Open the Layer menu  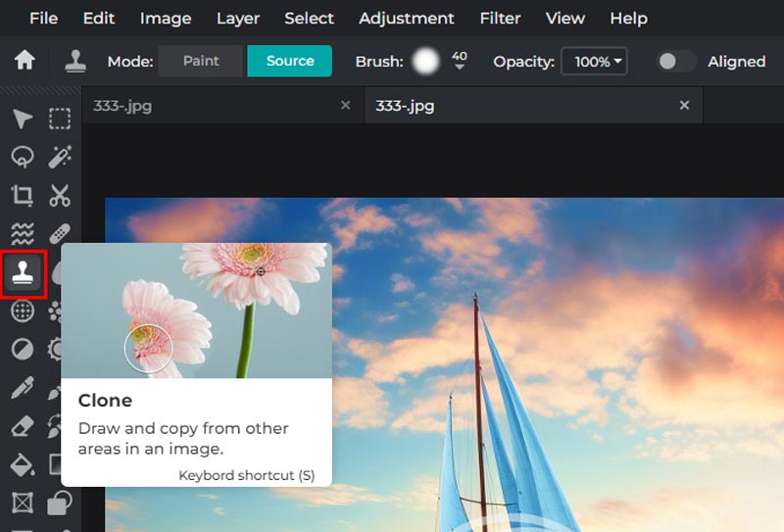(238, 19)
